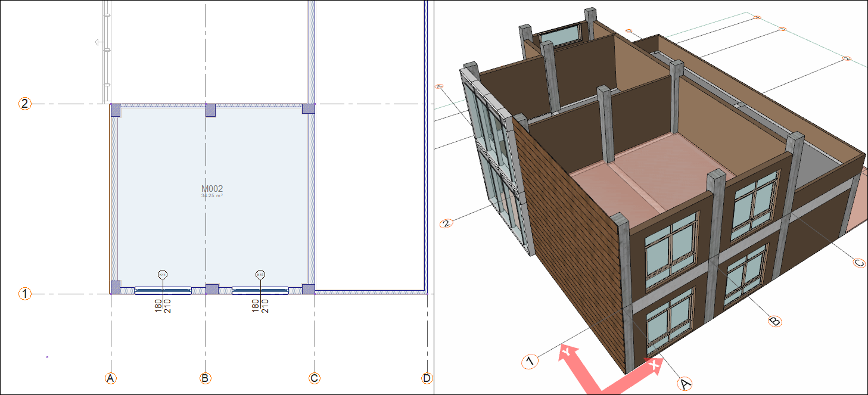The width and height of the screenshot is (868, 395).
Task: Select the K15 window tag
Action: (x=260, y=275)
